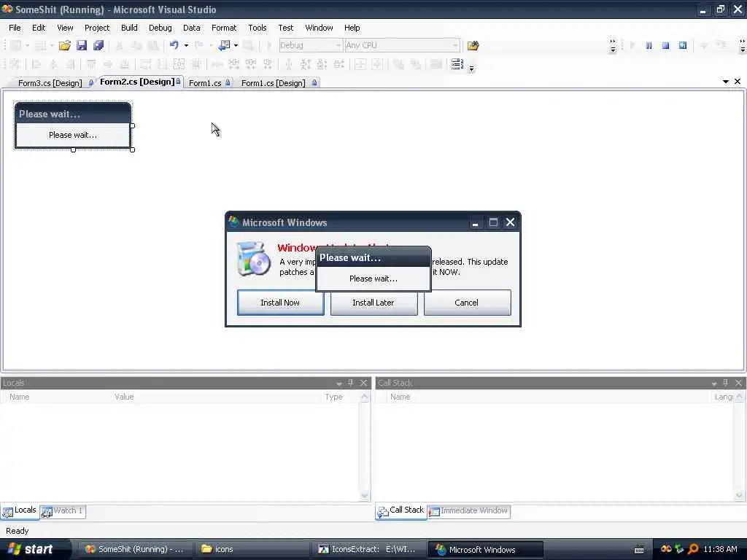Open the Test menu

tap(286, 28)
